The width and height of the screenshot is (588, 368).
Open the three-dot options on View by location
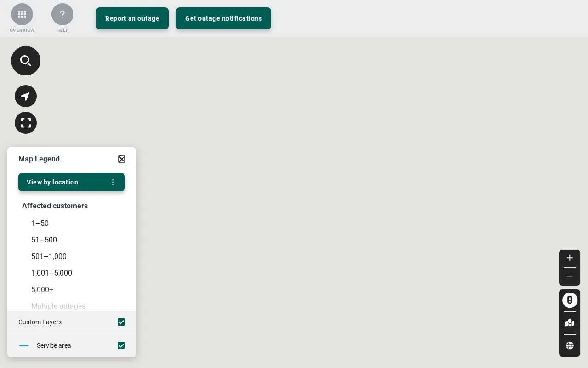[113, 182]
